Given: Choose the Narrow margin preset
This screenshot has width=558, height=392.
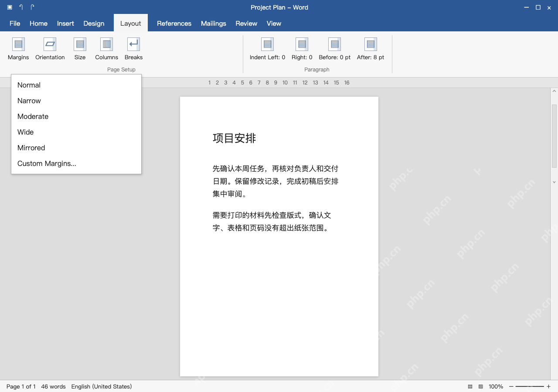Looking at the screenshot, I should pos(76,101).
